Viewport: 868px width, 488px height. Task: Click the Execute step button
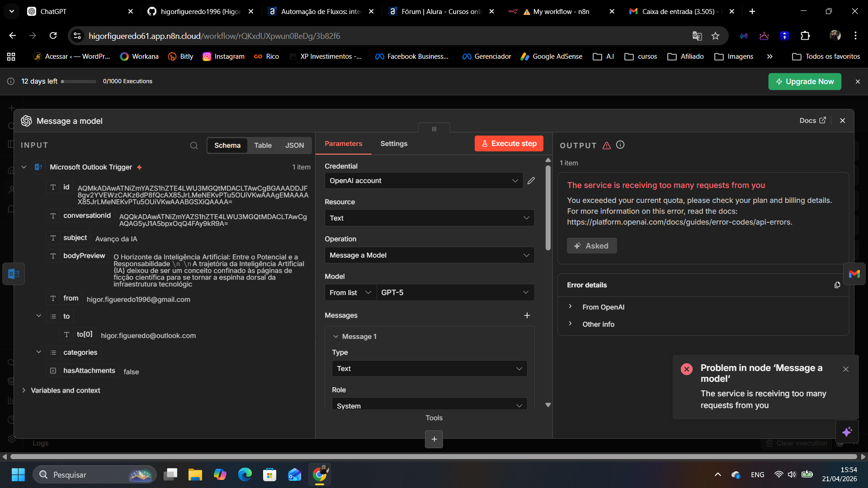coord(509,144)
